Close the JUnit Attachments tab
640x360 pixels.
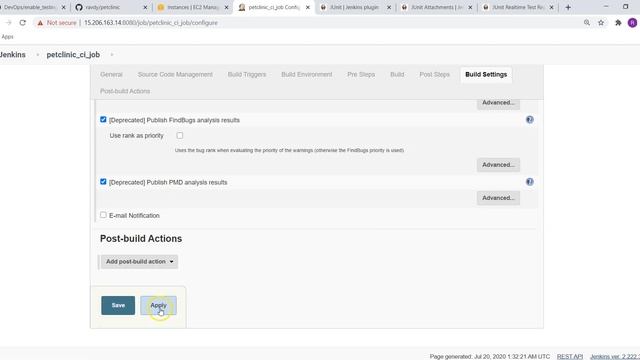(470, 7)
